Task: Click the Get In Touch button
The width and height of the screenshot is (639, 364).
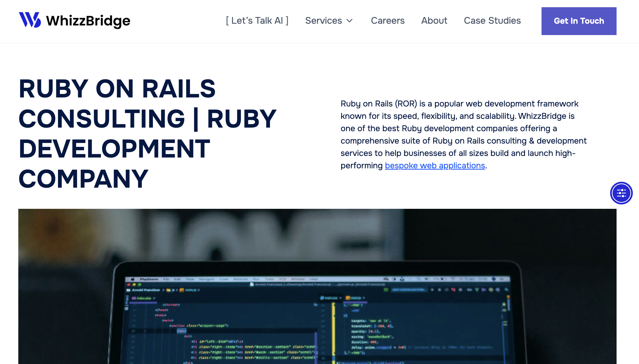Action: (x=579, y=21)
